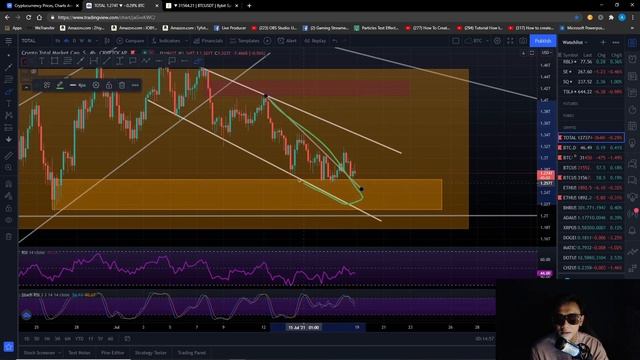Switch to the Cryptocurrency Prices browser tab
Viewport: 640px width, 360px height.
click(x=42, y=6)
